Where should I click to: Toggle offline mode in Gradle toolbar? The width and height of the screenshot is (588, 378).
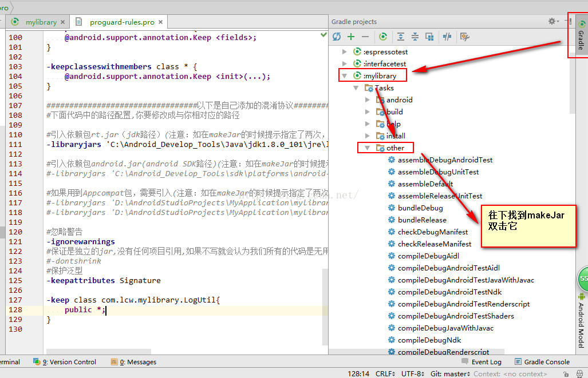click(x=448, y=37)
